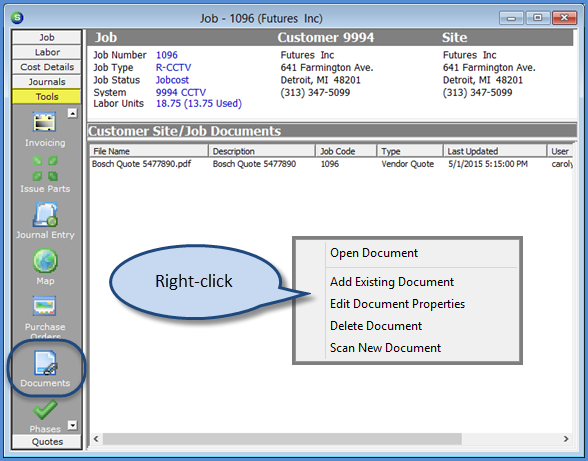
Task: Switch to the Quotes section
Action: coord(47,441)
